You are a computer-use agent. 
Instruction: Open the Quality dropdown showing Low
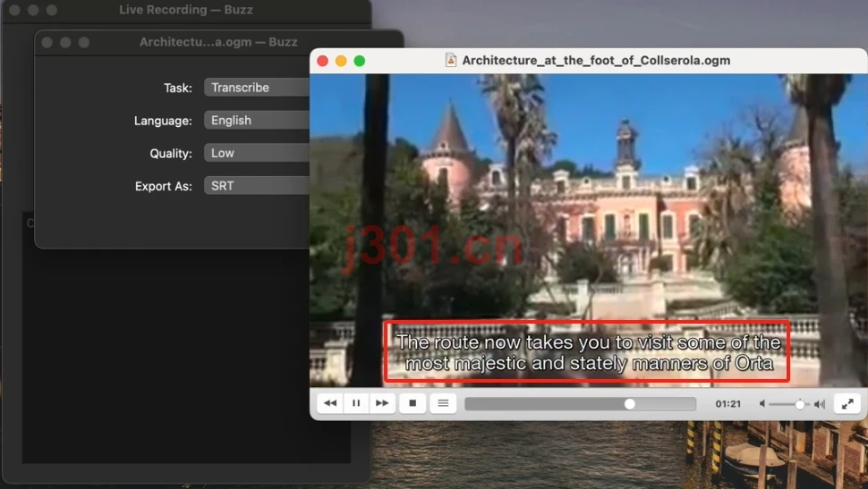click(257, 153)
